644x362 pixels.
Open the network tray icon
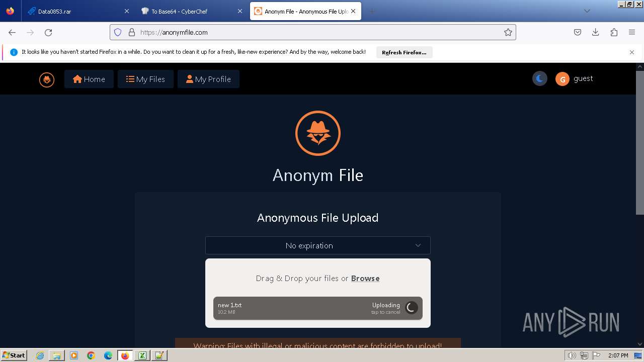[x=584, y=355]
